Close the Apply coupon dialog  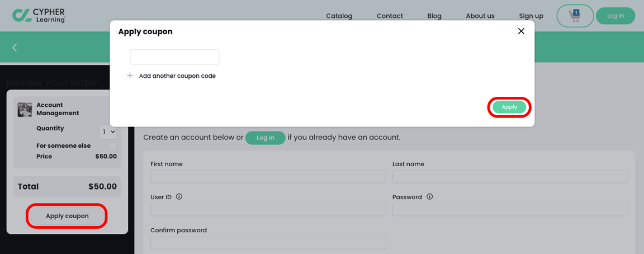[521, 31]
